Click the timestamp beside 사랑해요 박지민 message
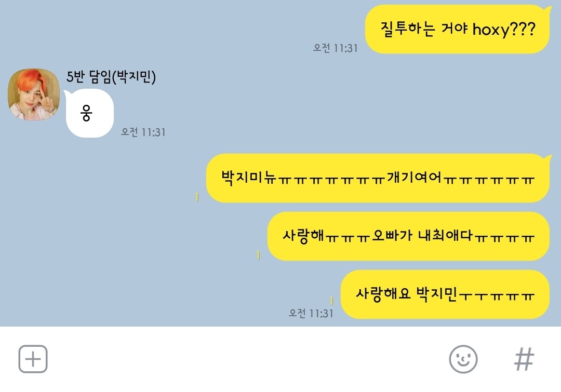 point(311,313)
